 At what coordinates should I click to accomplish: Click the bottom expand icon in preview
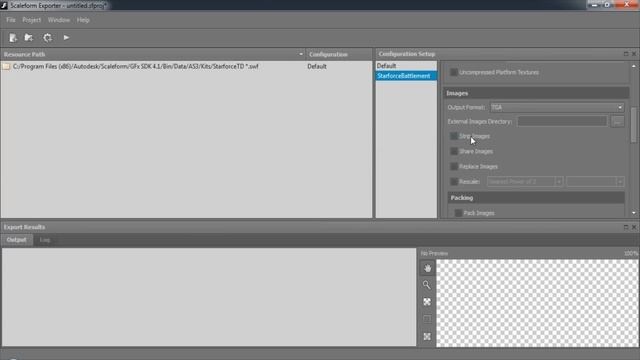tap(427, 336)
